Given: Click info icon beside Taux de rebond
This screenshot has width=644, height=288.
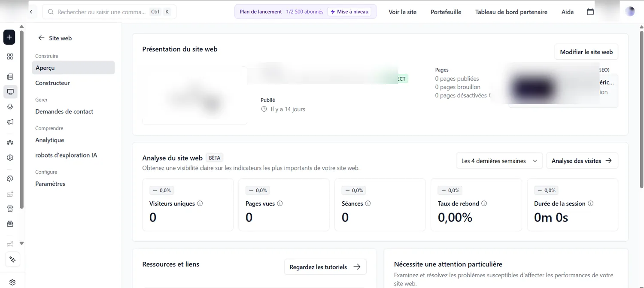Looking at the screenshot, I should pyautogui.click(x=484, y=203).
